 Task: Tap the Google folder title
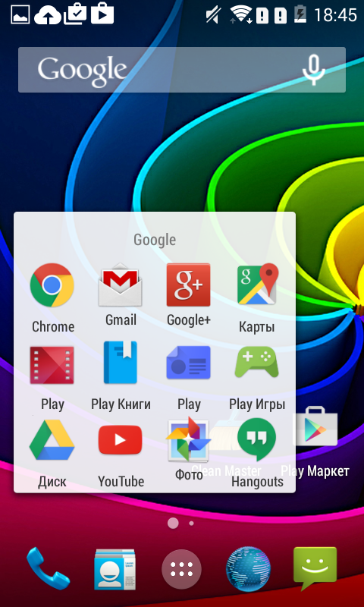pos(155,240)
